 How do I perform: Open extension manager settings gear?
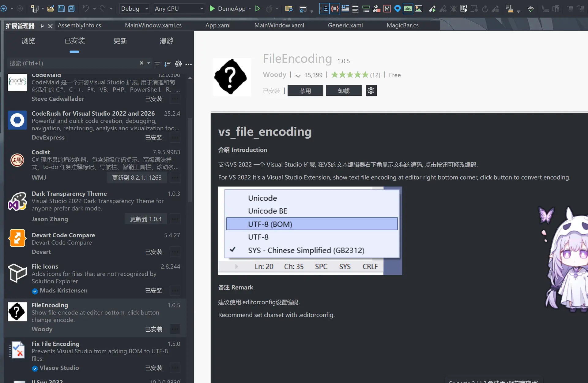[178, 64]
